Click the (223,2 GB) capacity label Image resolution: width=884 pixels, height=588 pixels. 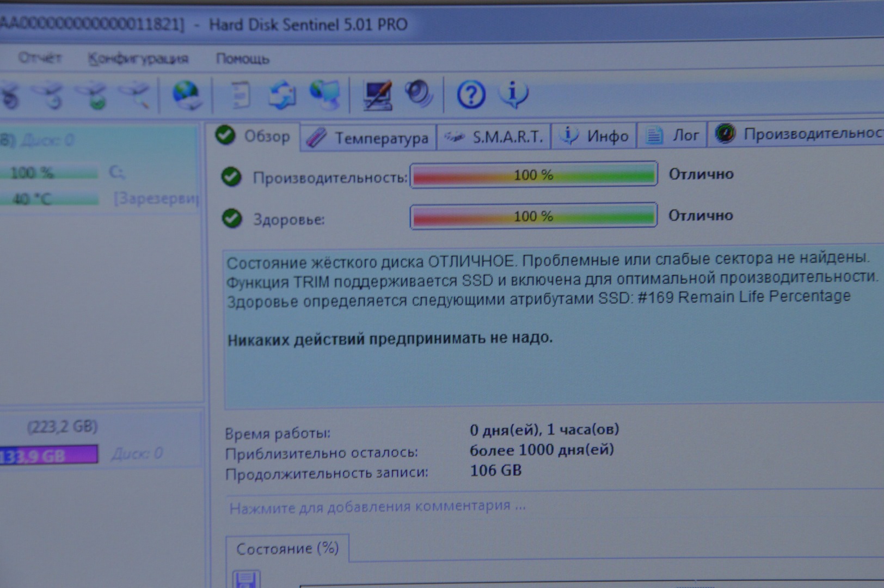[x=63, y=426]
